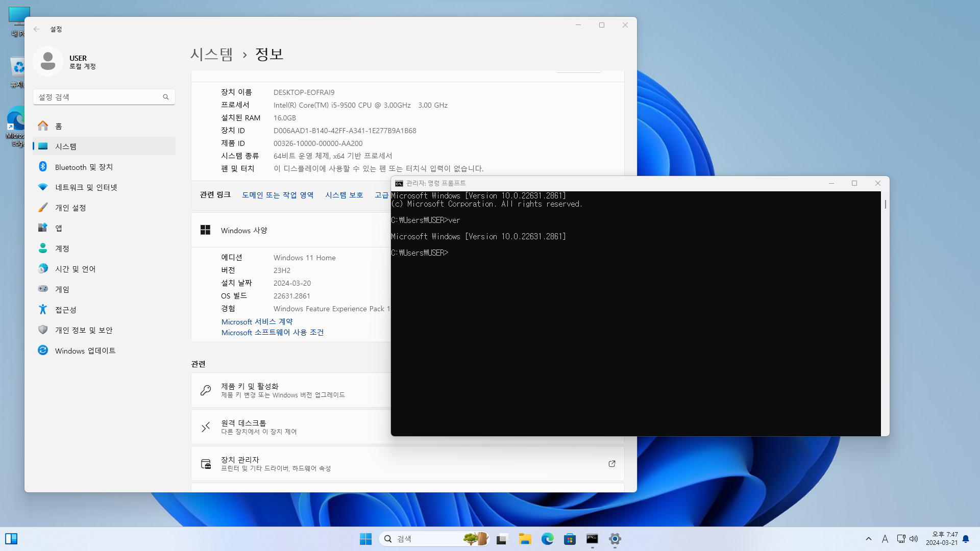Image resolution: width=980 pixels, height=551 pixels.
Task: Click the device name DESKTOP-EOFRAI9 text
Action: pos(304,92)
